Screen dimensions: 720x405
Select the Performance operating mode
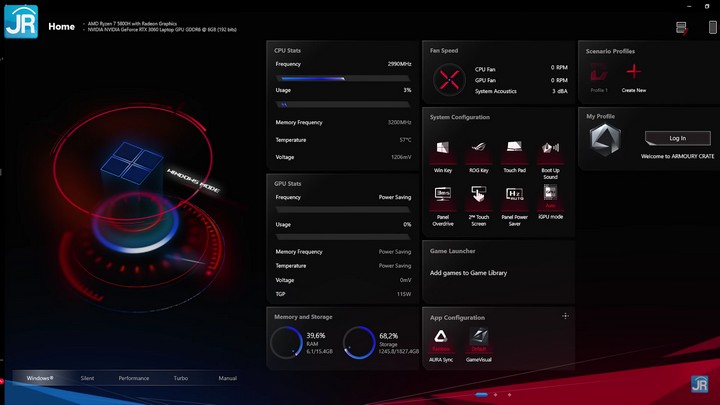click(134, 378)
